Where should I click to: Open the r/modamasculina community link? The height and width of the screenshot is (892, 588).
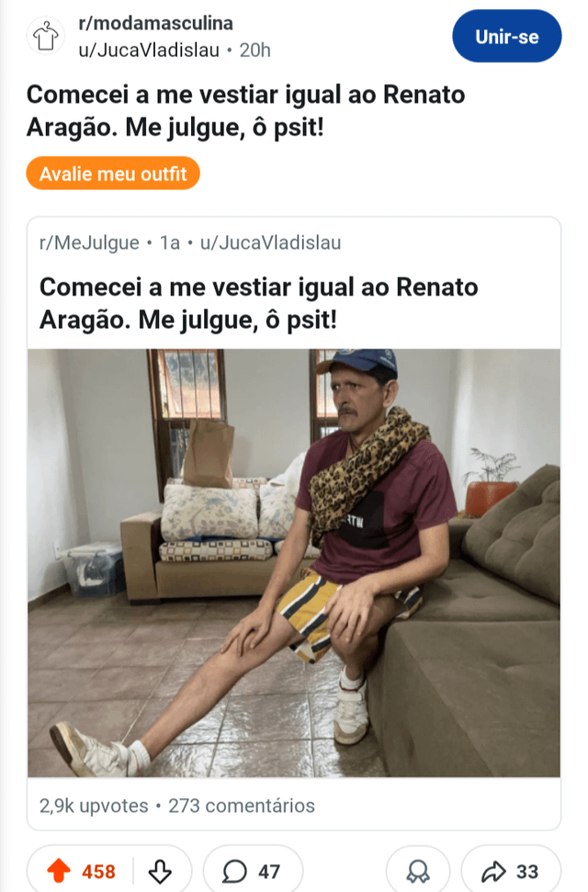pyautogui.click(x=155, y=23)
